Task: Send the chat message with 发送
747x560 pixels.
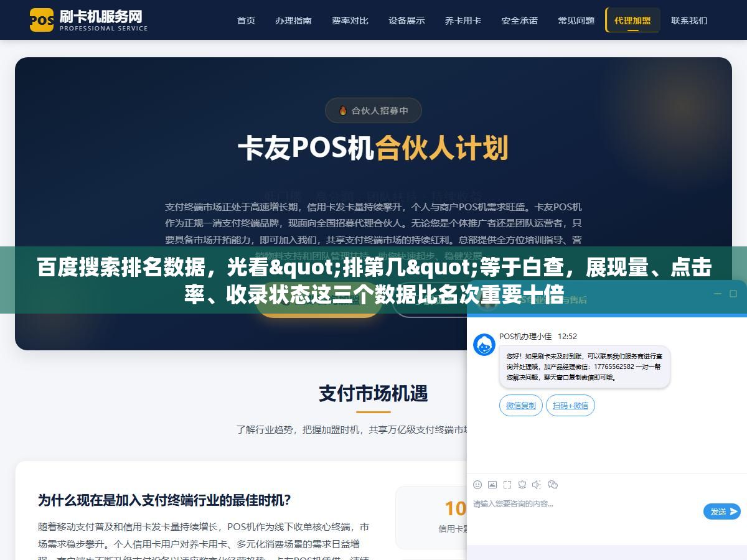Action: tap(722, 511)
